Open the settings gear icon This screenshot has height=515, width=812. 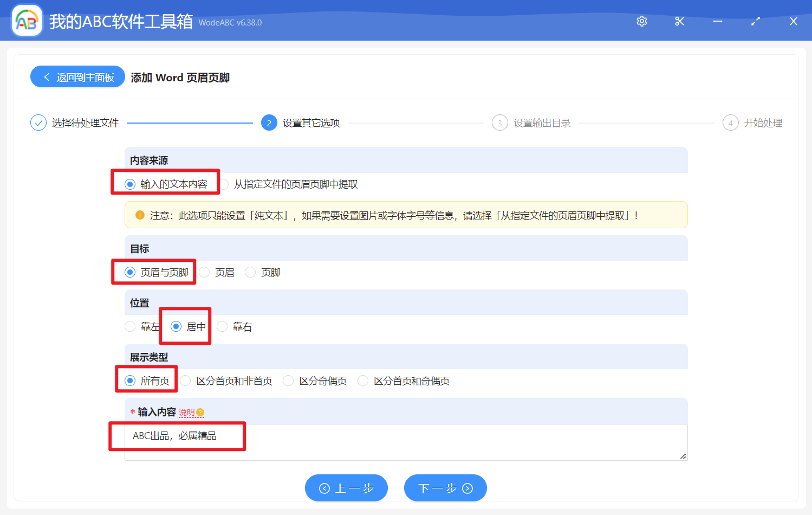642,21
